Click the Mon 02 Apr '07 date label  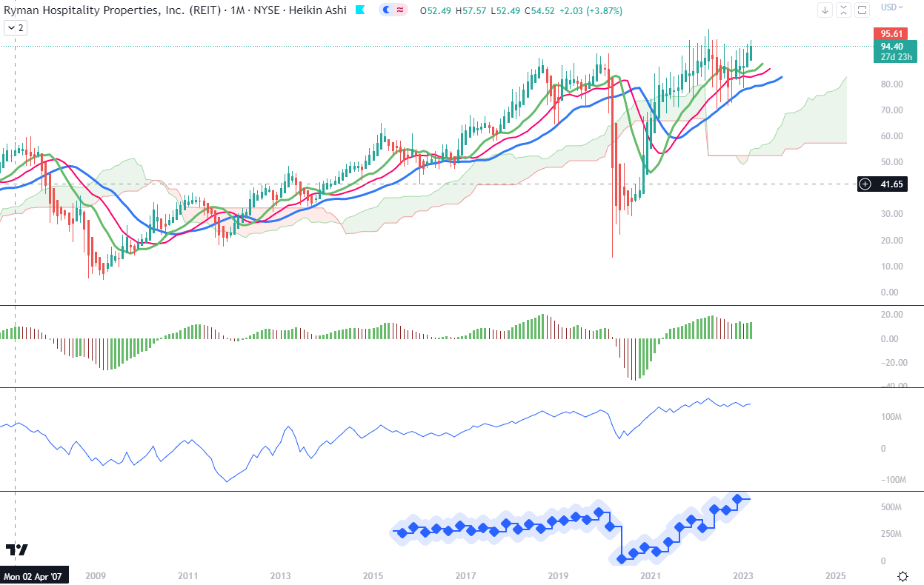[x=34, y=576]
